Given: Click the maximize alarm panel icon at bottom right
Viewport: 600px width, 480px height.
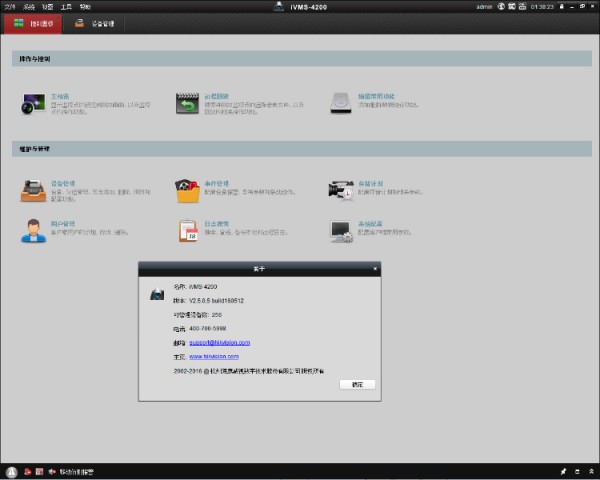Looking at the screenshot, I should pyautogui.click(x=577, y=472).
